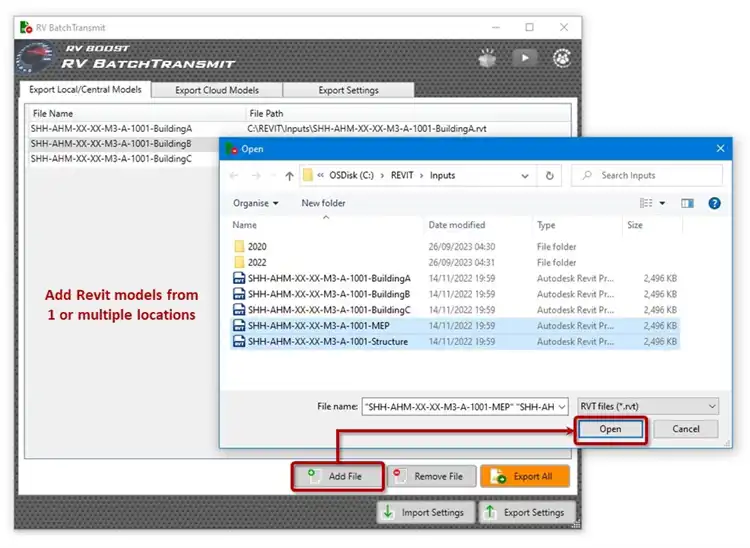750x548 pixels.
Task: Click REVIT in the address breadcrumb
Action: tap(402, 175)
